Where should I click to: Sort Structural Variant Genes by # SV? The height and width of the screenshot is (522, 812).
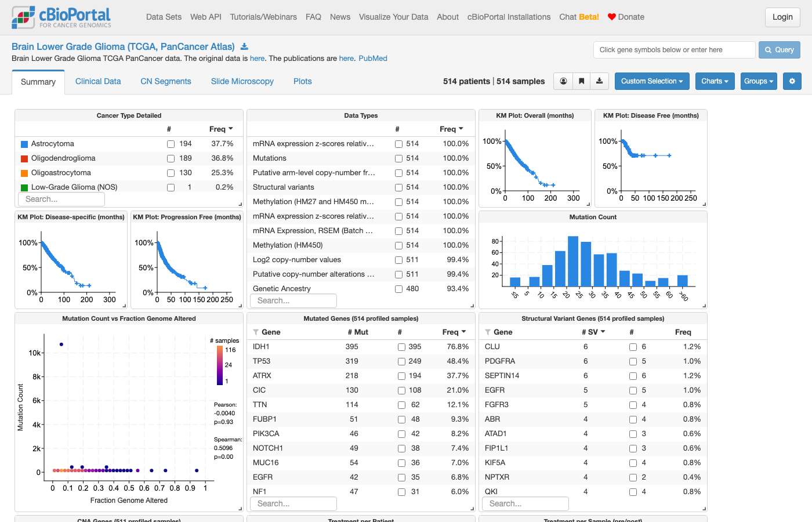click(x=593, y=332)
